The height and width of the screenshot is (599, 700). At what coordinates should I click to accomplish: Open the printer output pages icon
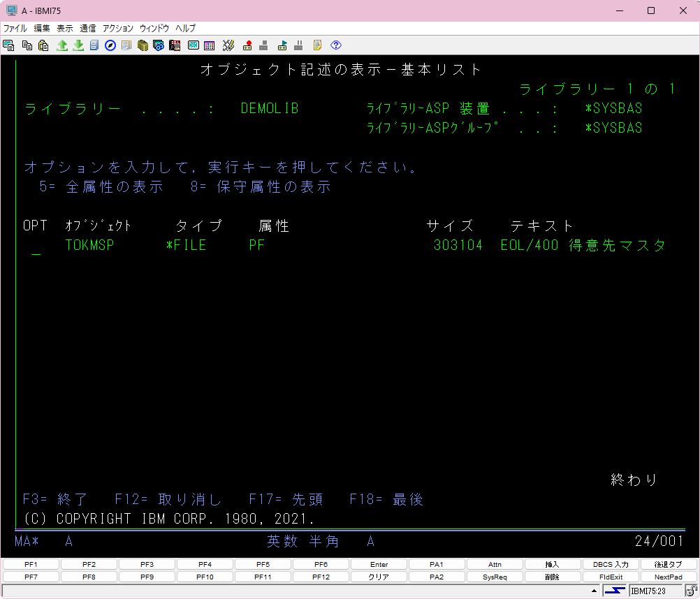(126, 45)
